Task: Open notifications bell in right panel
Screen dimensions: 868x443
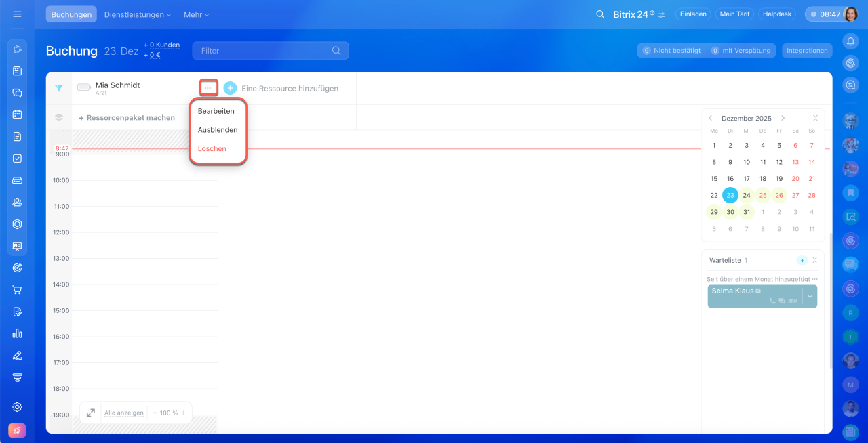Action: [x=851, y=41]
